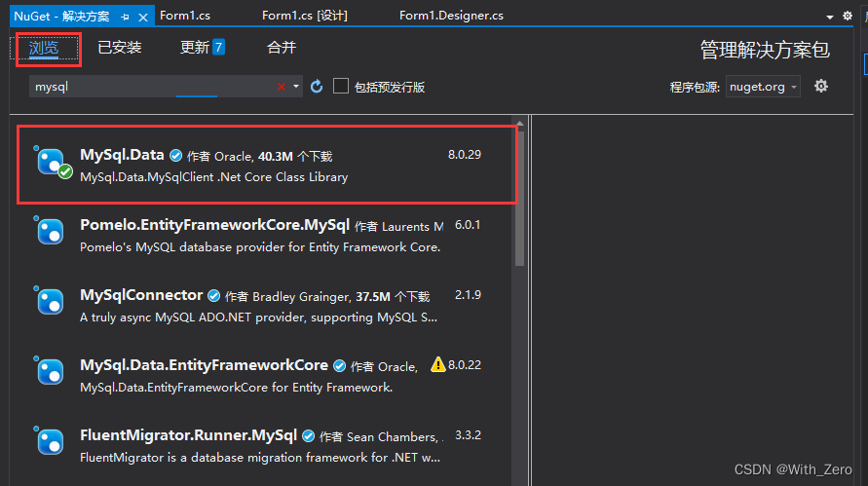Click the deprecation warning triangle icon
Screen dimensions: 868x486
tap(437, 364)
